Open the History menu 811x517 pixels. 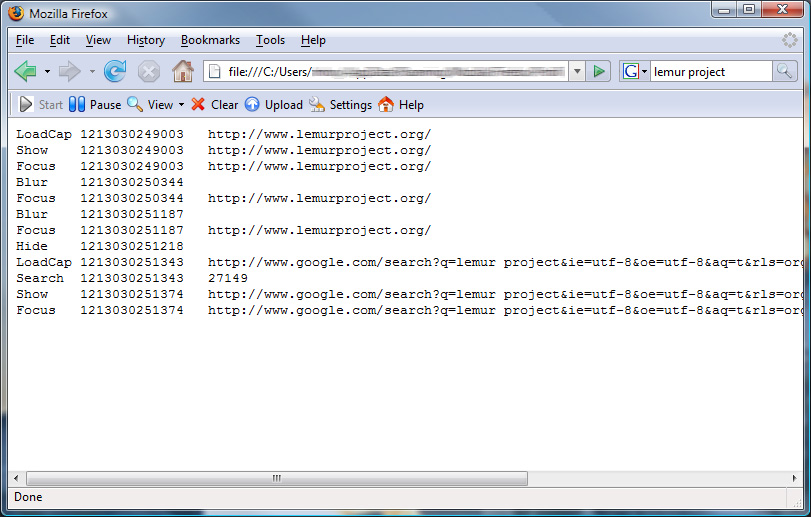[146, 40]
